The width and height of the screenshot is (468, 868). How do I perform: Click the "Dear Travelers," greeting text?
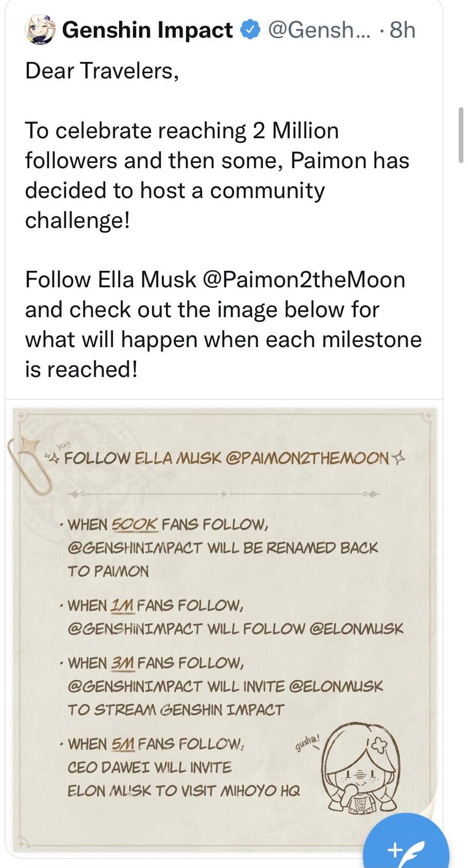pyautogui.click(x=102, y=71)
